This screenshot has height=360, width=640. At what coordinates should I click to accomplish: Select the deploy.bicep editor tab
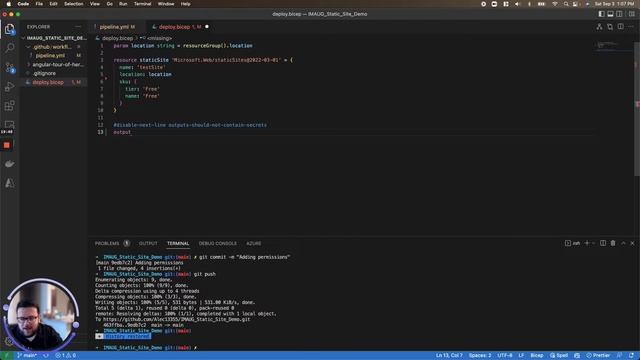point(180,27)
